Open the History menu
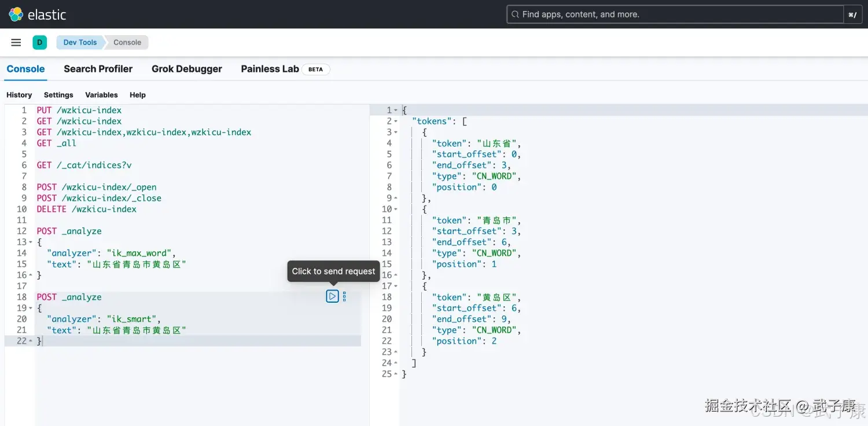Viewport: 868px width, 426px height. click(x=19, y=95)
